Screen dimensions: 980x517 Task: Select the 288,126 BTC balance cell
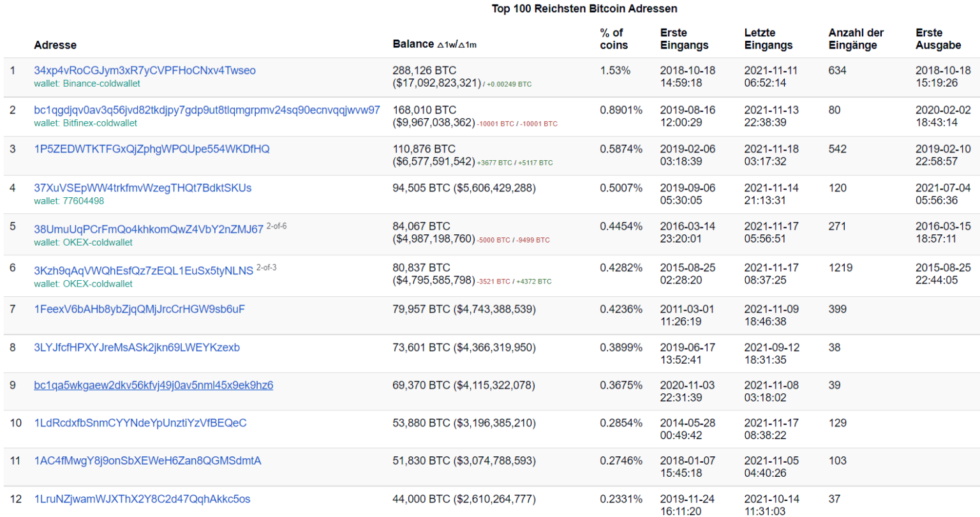tap(462, 77)
